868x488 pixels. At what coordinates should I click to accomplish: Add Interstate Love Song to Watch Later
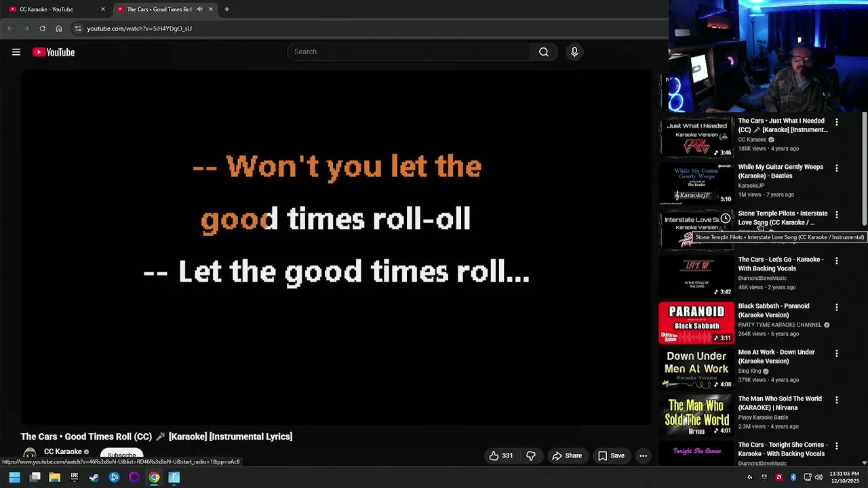[x=726, y=219]
